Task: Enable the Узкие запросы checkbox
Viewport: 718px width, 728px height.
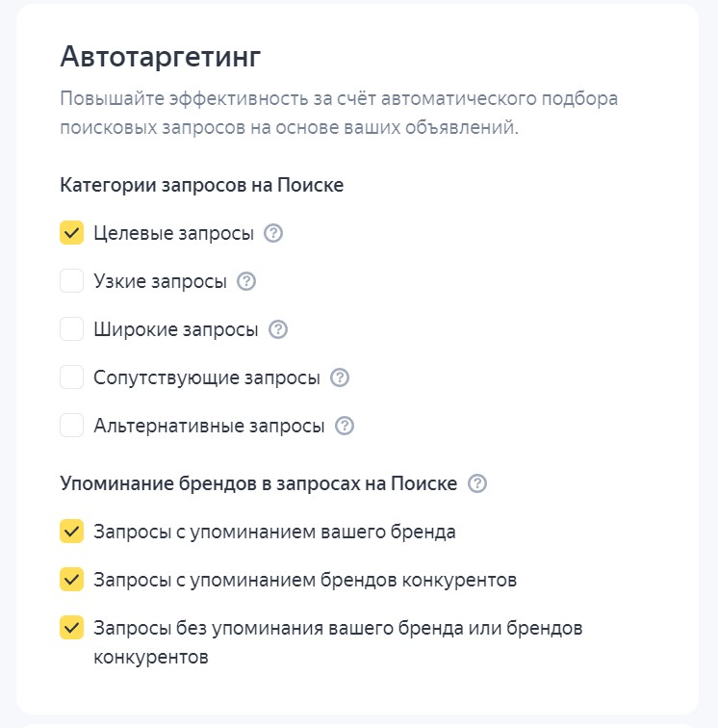Action: tap(71, 281)
